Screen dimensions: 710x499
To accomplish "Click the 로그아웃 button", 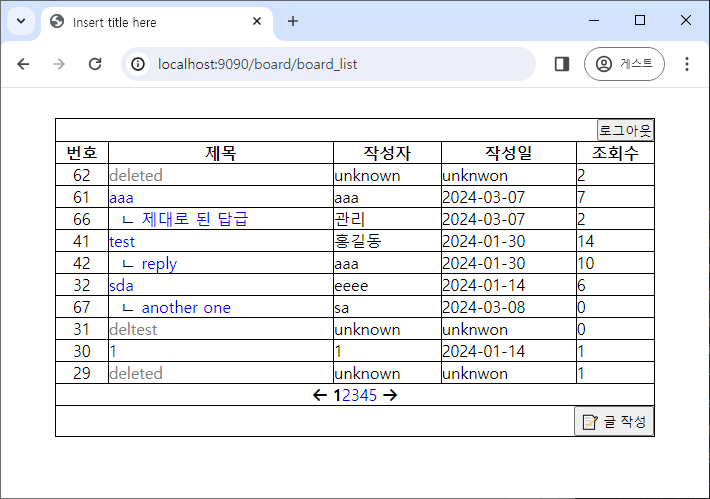I will coord(625,130).
